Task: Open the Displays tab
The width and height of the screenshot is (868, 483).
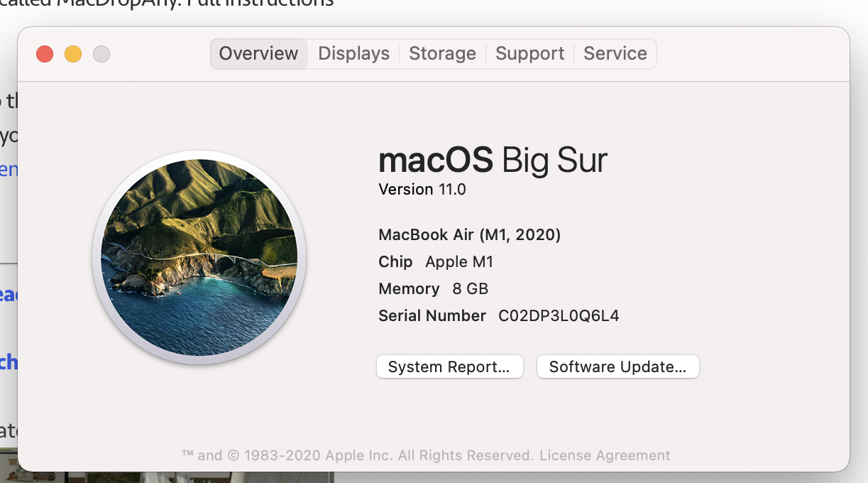Action: 353,54
